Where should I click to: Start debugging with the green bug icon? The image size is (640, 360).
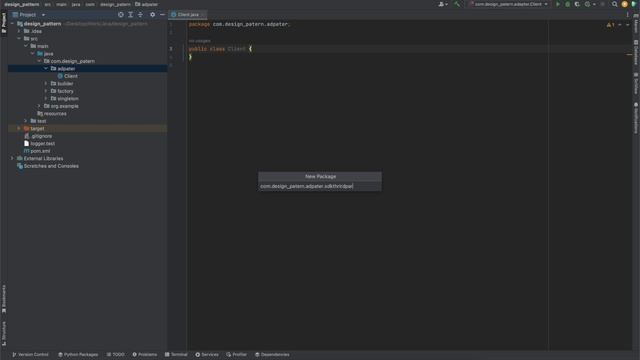(x=567, y=4)
